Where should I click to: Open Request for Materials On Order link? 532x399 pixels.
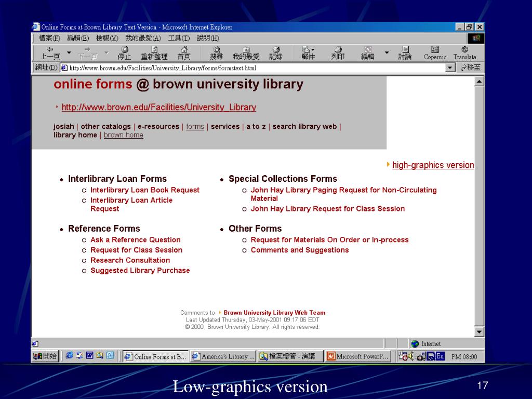point(329,240)
